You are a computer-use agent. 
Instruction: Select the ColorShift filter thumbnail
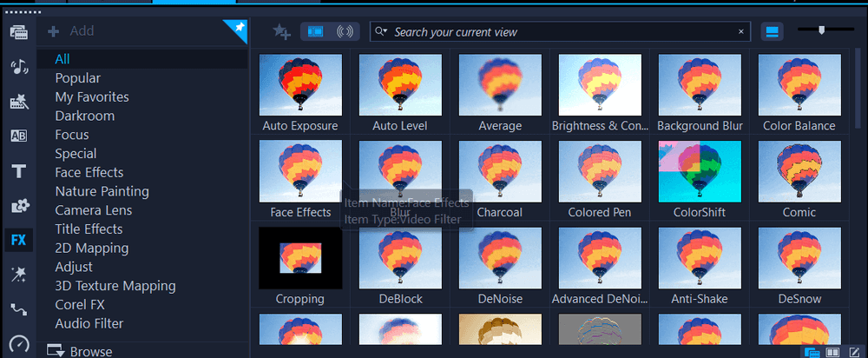[700, 170]
